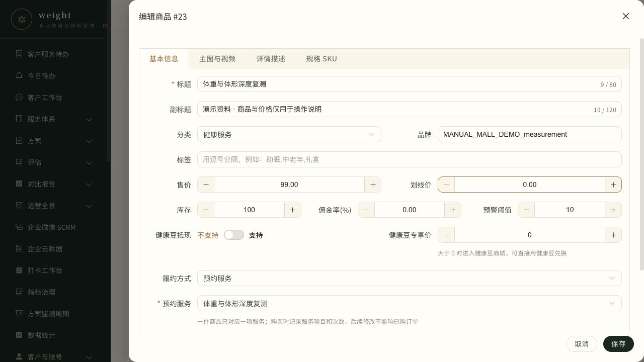Increase 佣金率 with plus button
The height and width of the screenshot is (362, 644).
pyautogui.click(x=453, y=210)
